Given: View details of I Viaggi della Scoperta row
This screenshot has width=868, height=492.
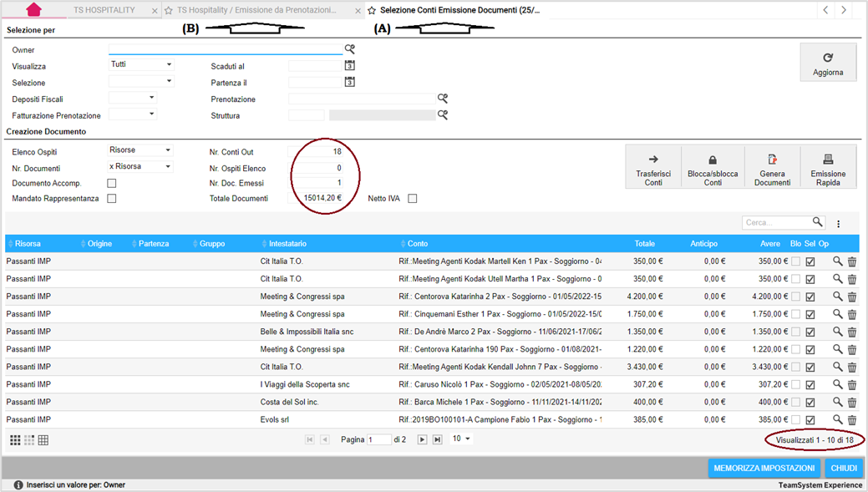Looking at the screenshot, I should [x=838, y=384].
